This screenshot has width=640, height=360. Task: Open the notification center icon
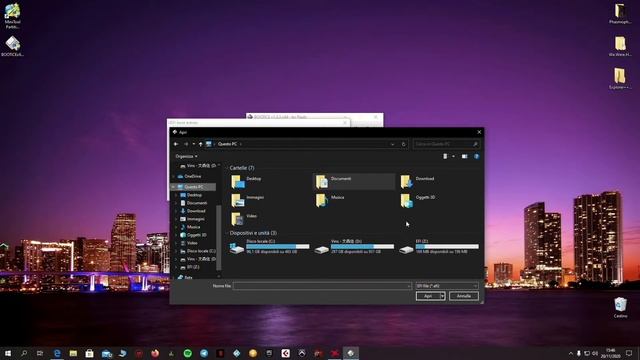click(629, 353)
